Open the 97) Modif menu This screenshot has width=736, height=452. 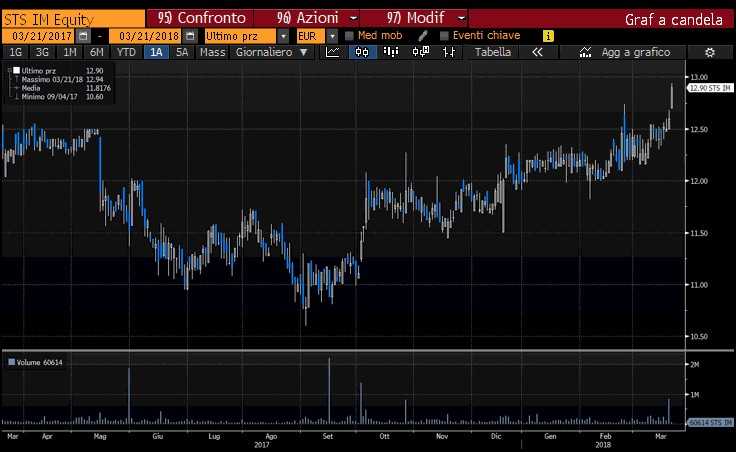(415, 18)
